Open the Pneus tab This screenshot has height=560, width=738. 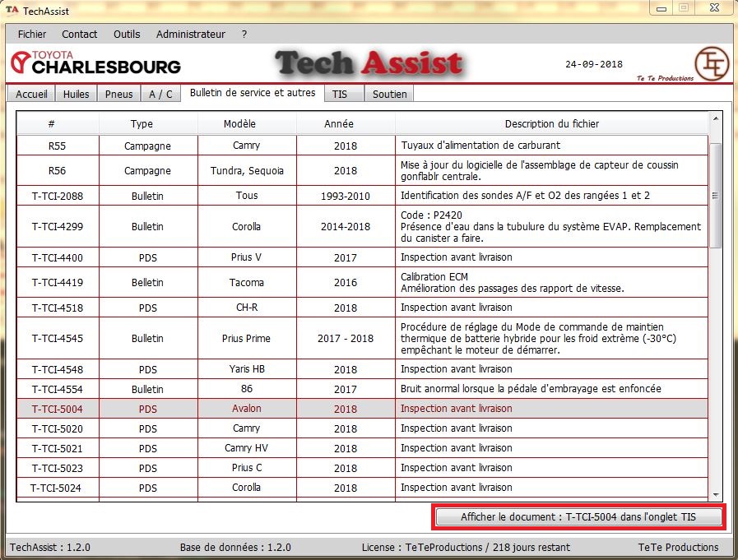tap(119, 95)
